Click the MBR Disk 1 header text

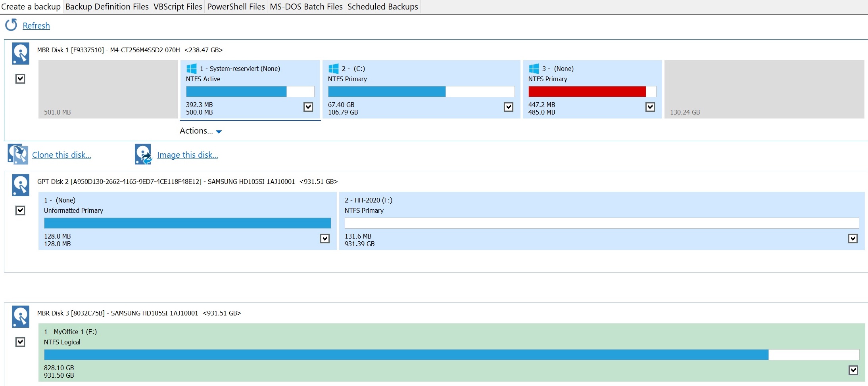[x=130, y=50]
